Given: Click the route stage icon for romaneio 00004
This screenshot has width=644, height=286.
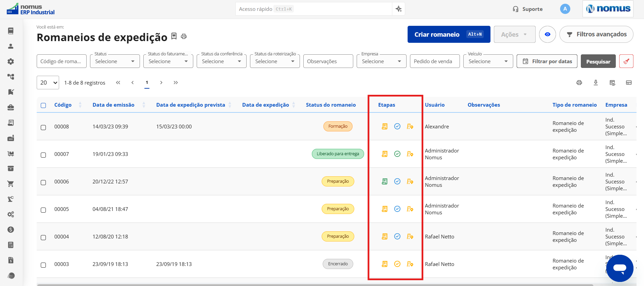Looking at the screenshot, I should [x=410, y=236].
